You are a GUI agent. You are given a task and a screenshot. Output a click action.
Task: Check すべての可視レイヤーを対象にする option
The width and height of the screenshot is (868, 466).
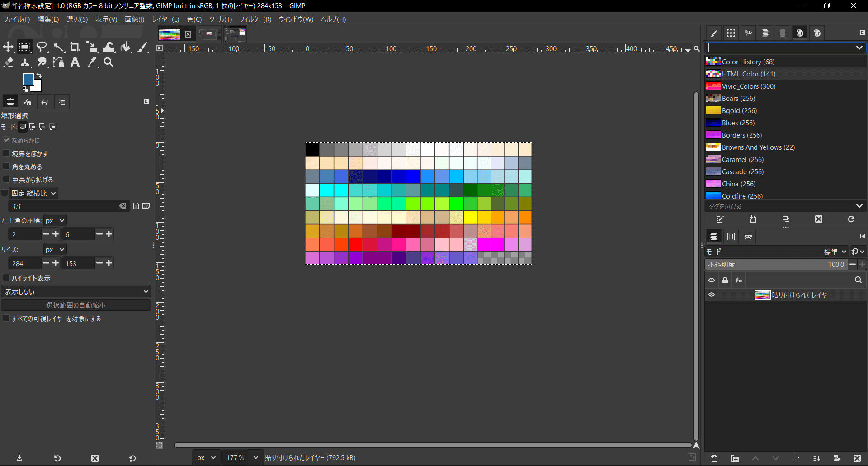coord(6,319)
